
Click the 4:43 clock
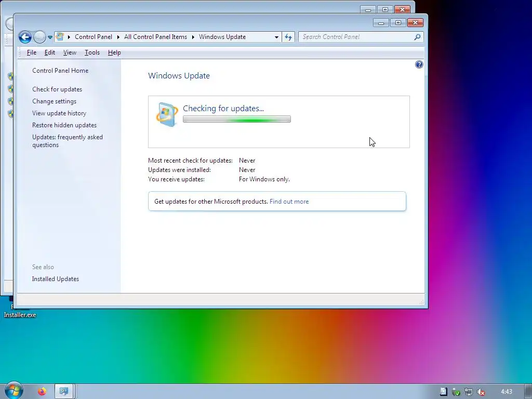(507, 392)
